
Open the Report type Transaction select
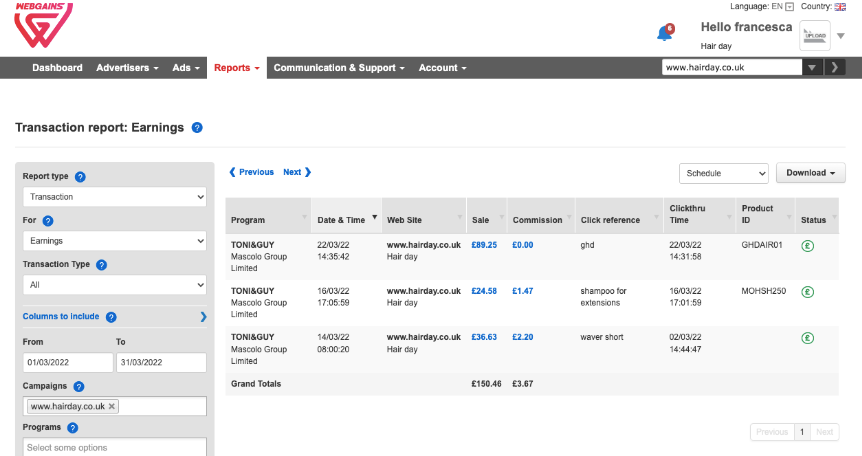click(114, 197)
